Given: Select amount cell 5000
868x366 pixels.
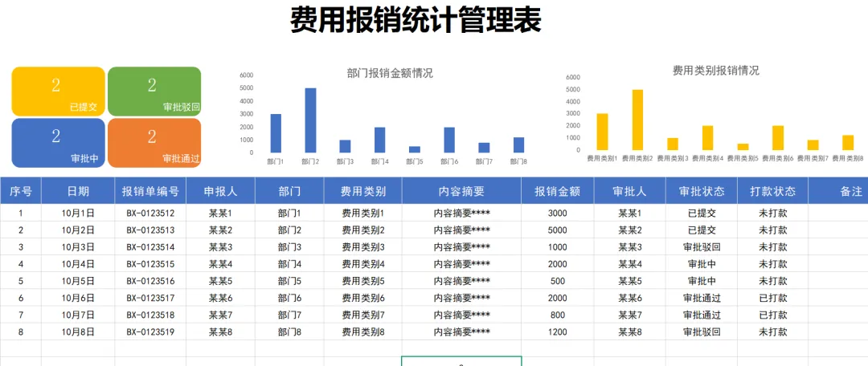Looking at the screenshot, I should tap(558, 230).
